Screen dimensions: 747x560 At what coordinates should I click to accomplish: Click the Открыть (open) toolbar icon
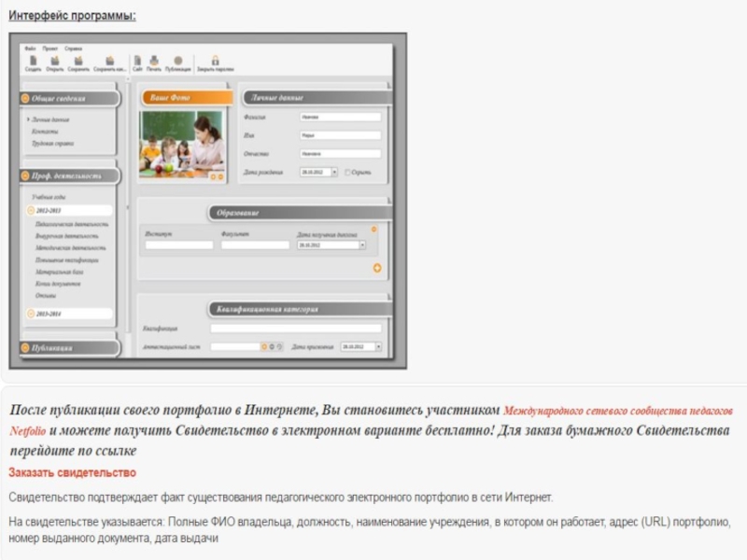(54, 61)
